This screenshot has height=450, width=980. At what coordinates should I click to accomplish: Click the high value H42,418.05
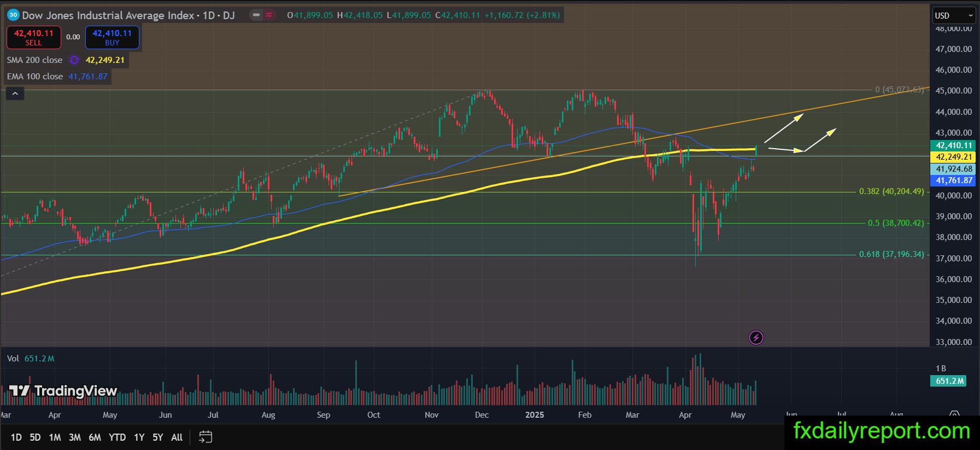tap(360, 15)
